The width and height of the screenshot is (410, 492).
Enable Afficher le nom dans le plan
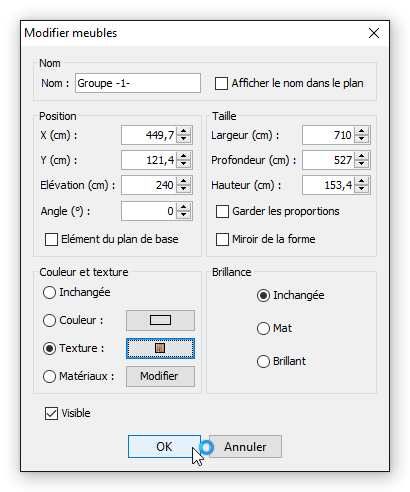221,84
